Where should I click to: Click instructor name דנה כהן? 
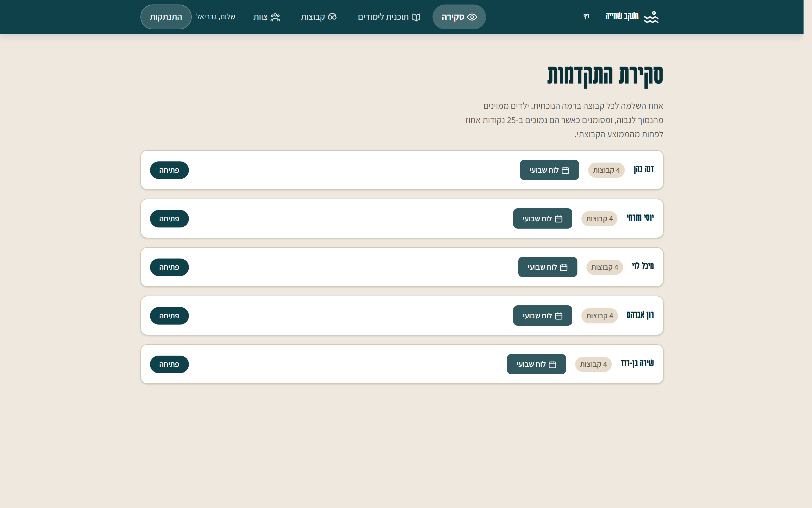(644, 169)
